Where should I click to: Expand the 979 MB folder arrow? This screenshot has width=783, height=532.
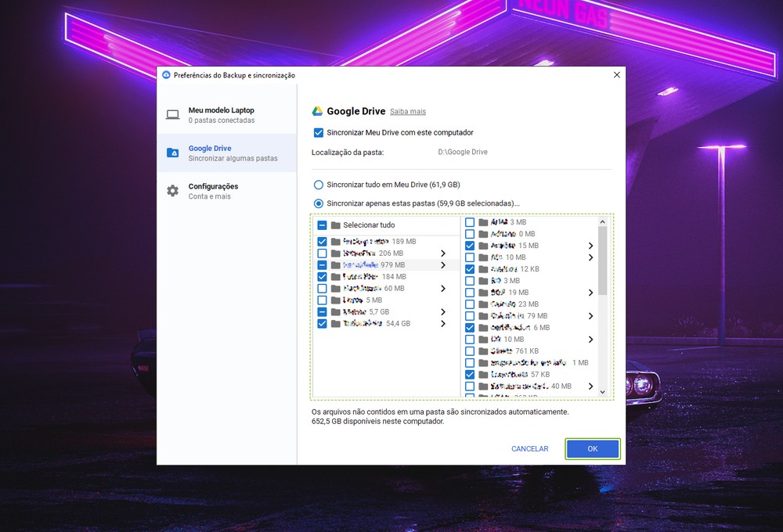pos(443,265)
